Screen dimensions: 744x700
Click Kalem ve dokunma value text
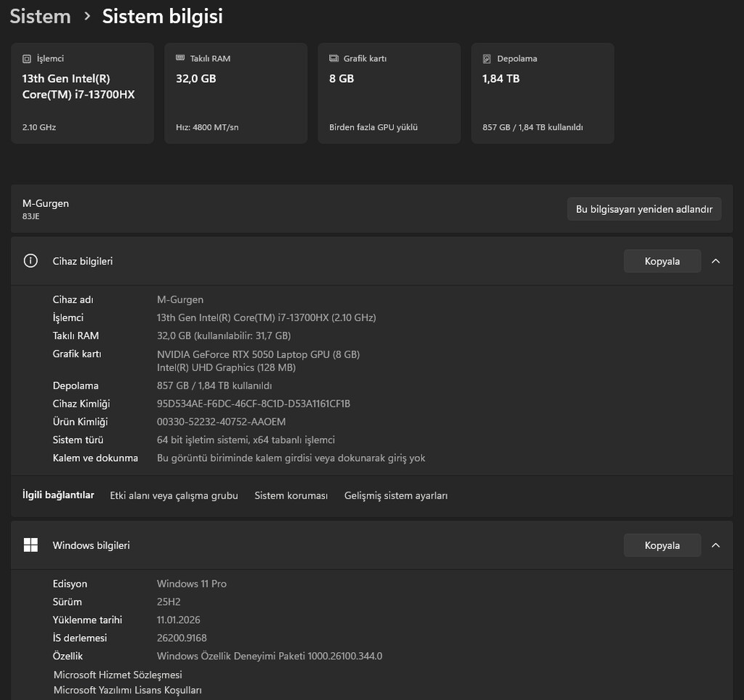(x=291, y=458)
